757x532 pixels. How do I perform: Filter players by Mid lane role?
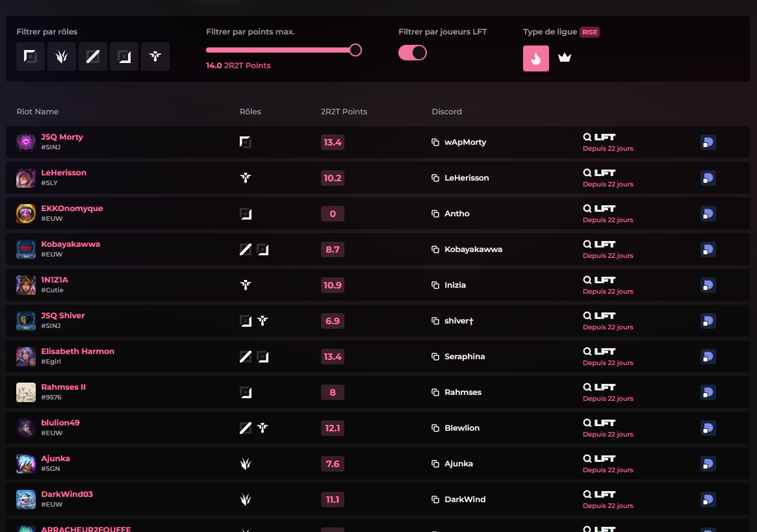(x=93, y=57)
